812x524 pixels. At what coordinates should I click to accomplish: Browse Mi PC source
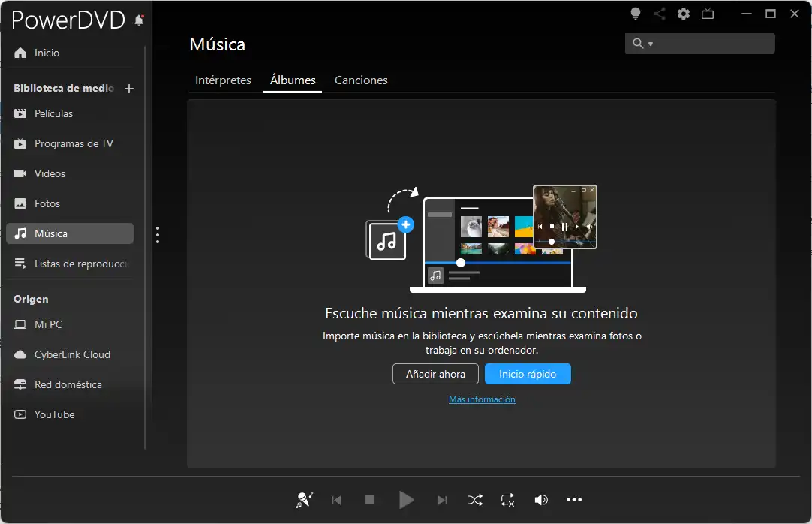click(69, 324)
